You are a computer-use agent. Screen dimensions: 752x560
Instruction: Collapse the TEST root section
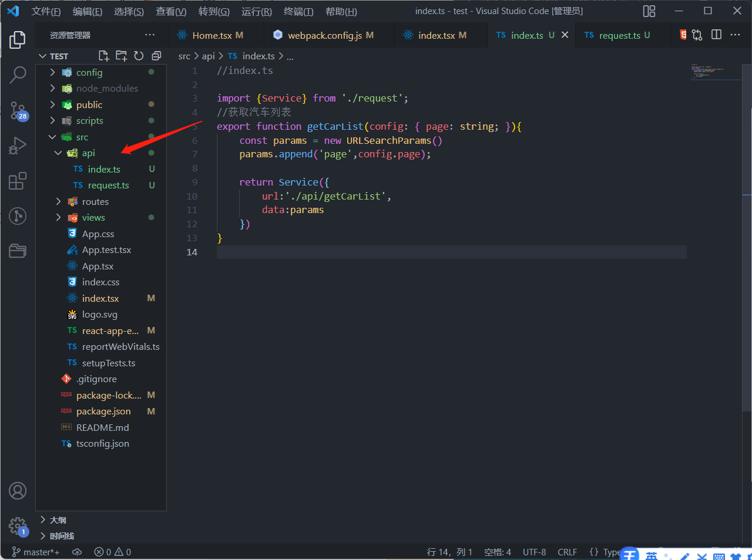54,56
